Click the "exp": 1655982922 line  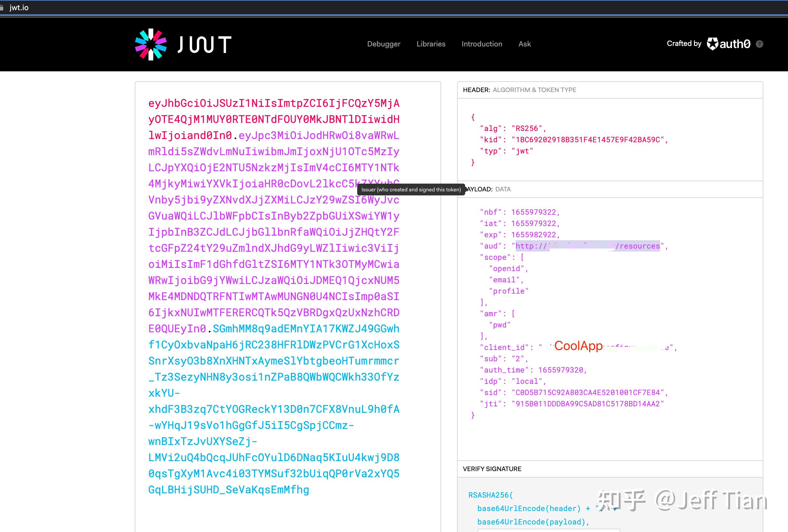point(520,235)
